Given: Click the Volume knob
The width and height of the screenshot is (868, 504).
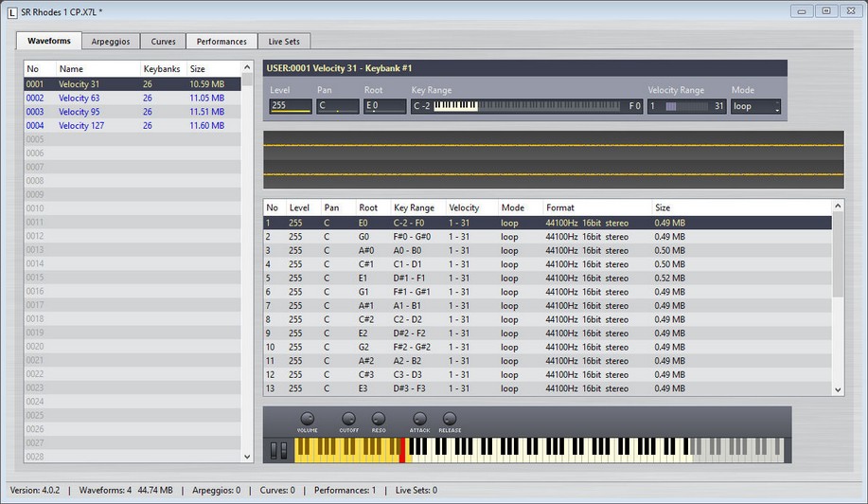Looking at the screenshot, I should click(307, 419).
